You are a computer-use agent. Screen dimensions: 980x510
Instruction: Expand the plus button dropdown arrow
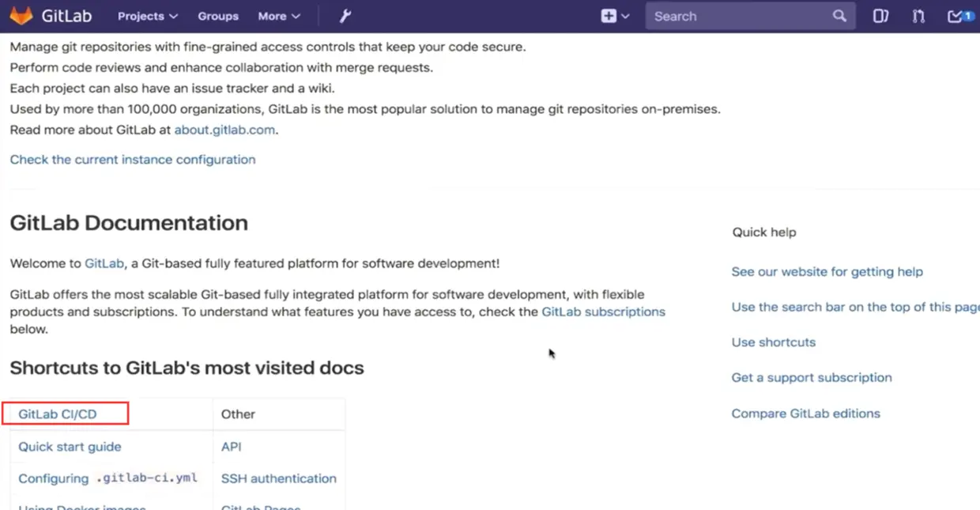pyautogui.click(x=626, y=16)
